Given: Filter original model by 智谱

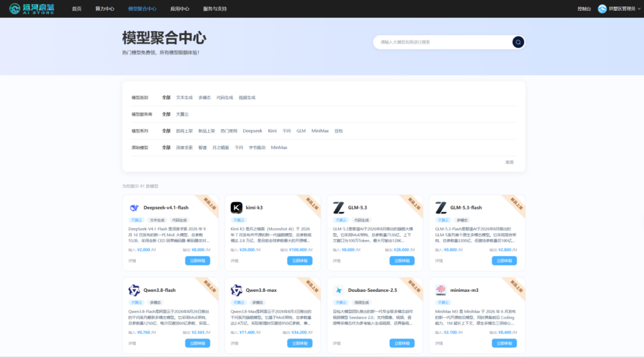Looking at the screenshot, I should (x=203, y=147).
